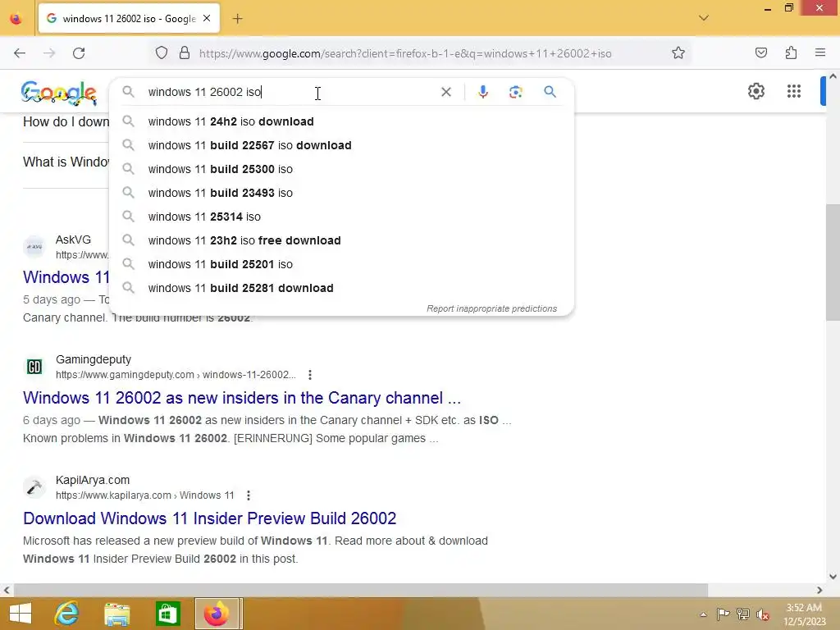Save page to Pocket icon

point(760,53)
